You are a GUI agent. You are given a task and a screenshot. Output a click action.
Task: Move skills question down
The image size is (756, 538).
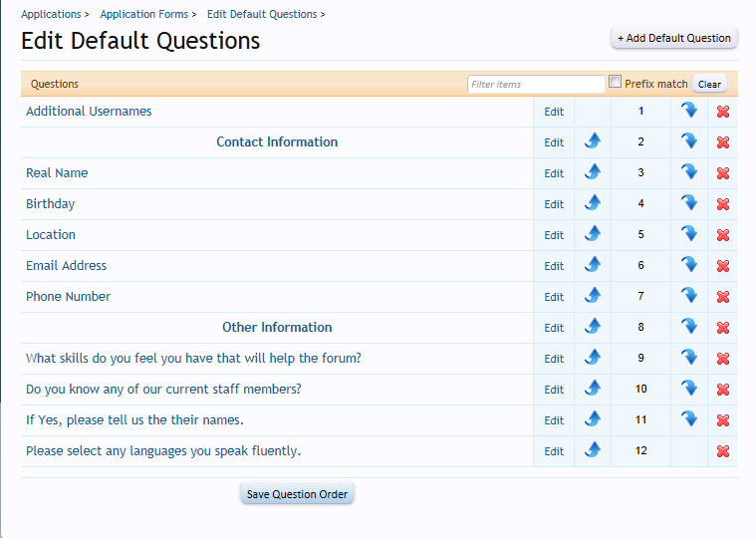(689, 358)
